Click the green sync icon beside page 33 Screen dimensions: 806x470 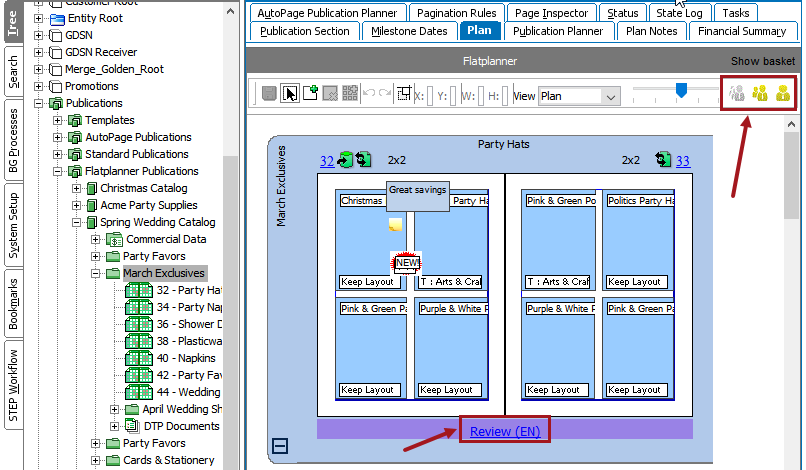click(x=662, y=160)
